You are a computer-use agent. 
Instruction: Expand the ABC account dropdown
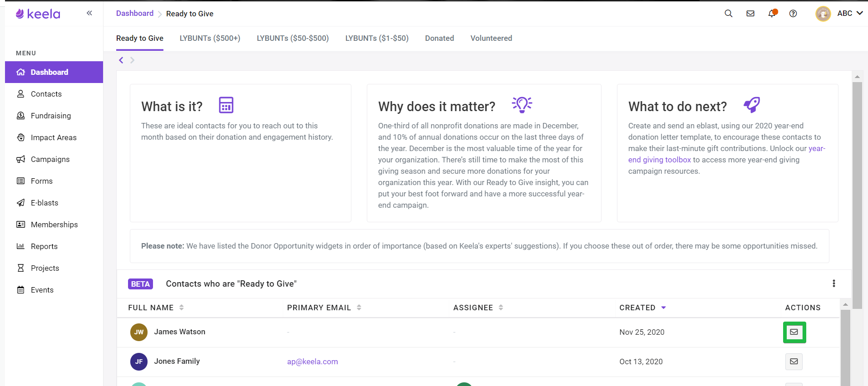[x=850, y=14]
